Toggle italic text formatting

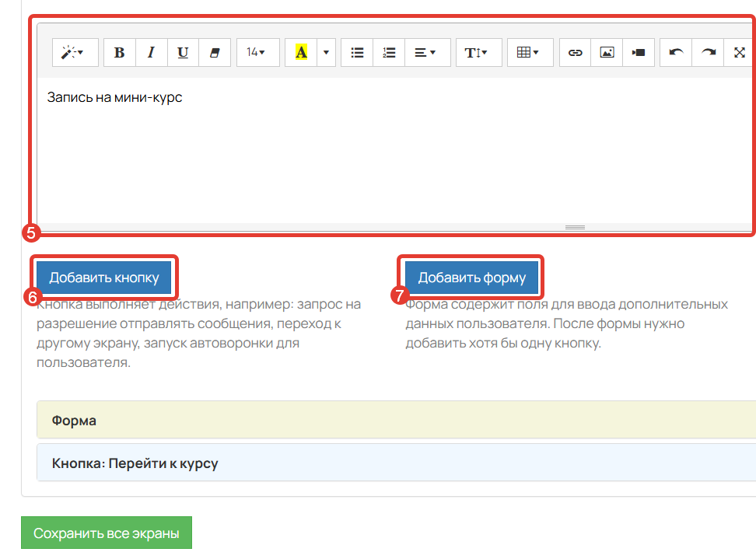click(151, 53)
